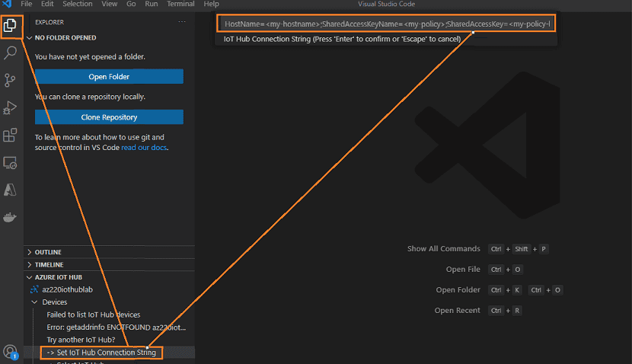Image resolution: width=632 pixels, height=364 pixels.
Task: Open the Docker view icon
Action: pos(10,218)
